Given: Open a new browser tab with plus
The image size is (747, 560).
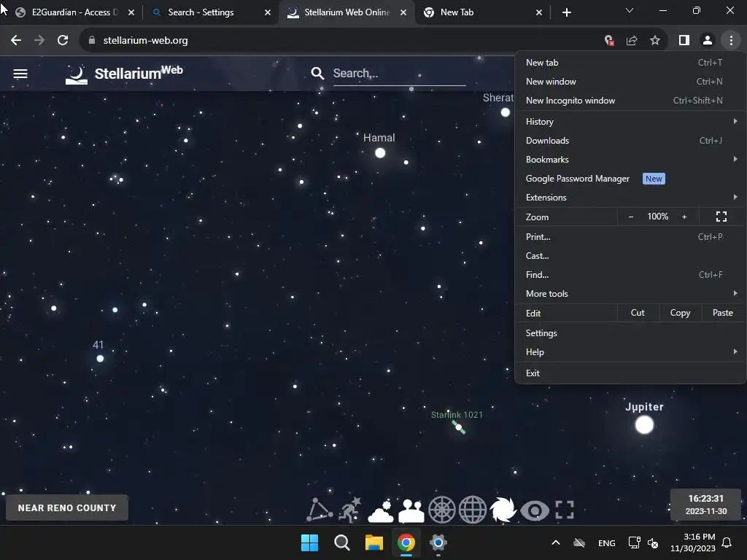Looking at the screenshot, I should click(x=566, y=12).
